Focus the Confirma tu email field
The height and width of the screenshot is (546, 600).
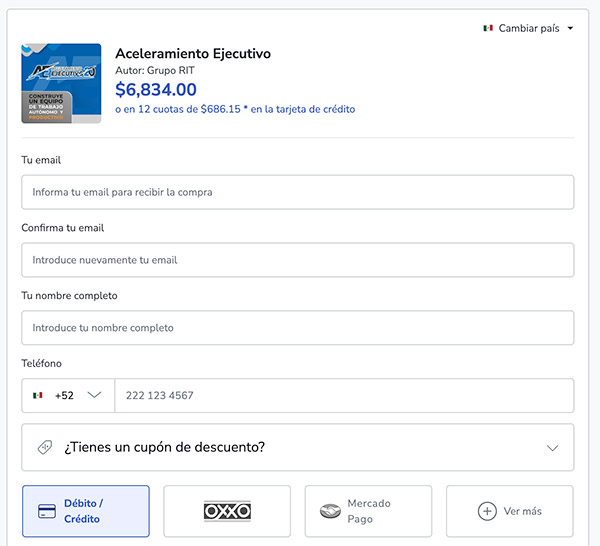click(x=297, y=260)
